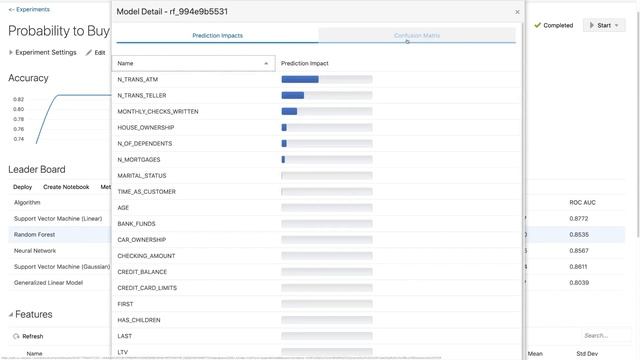640x360 pixels.
Task: Collapse the Features section triangle
Action: click(x=11, y=314)
